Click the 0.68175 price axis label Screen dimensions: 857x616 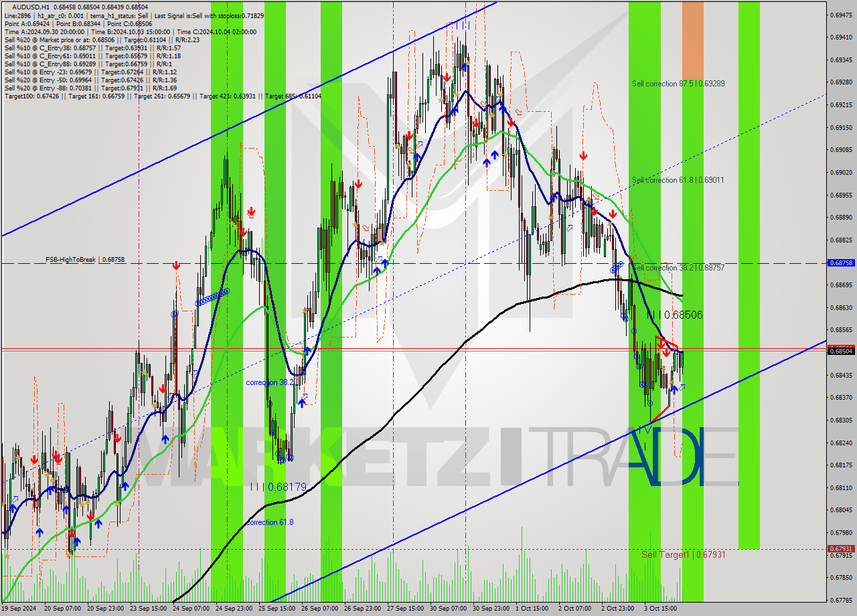(x=841, y=465)
